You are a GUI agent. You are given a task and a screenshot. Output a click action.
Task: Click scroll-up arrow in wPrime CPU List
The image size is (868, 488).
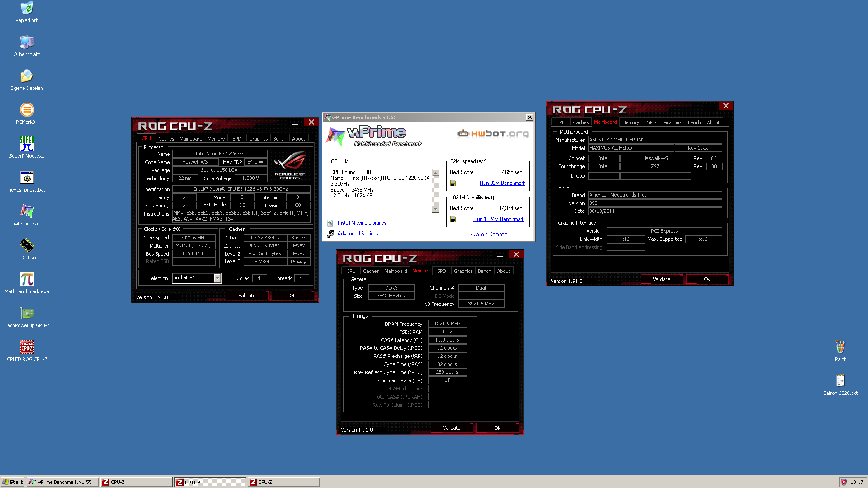[x=436, y=173]
